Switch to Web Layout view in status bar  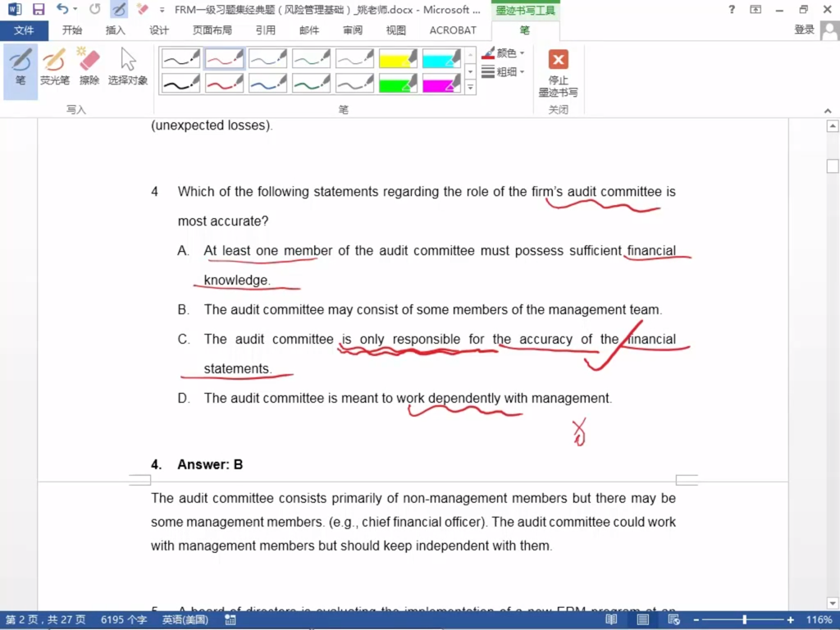click(673, 620)
